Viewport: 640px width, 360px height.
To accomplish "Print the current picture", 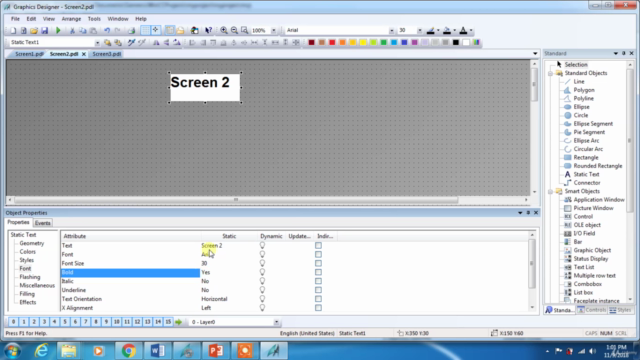I will click(x=131, y=31).
